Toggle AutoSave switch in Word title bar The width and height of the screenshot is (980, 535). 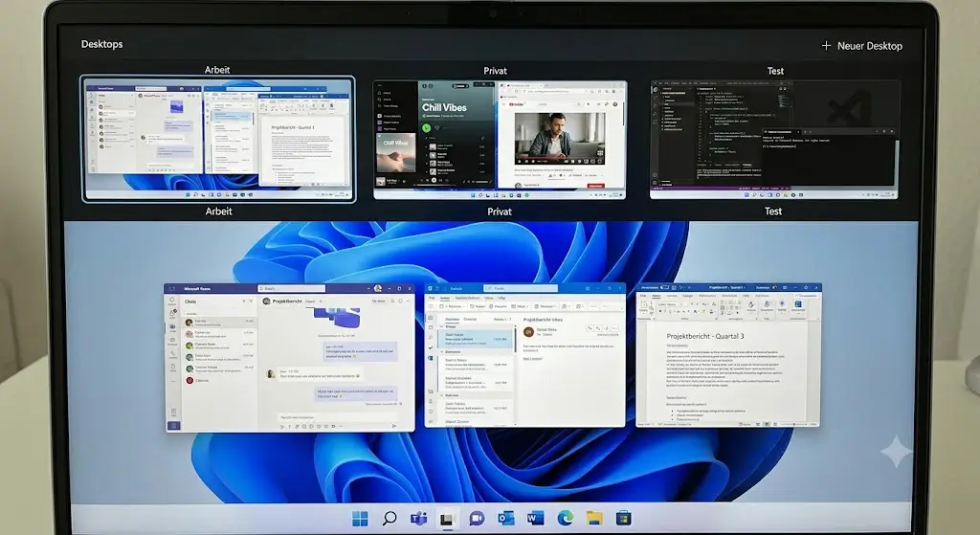coord(665,287)
